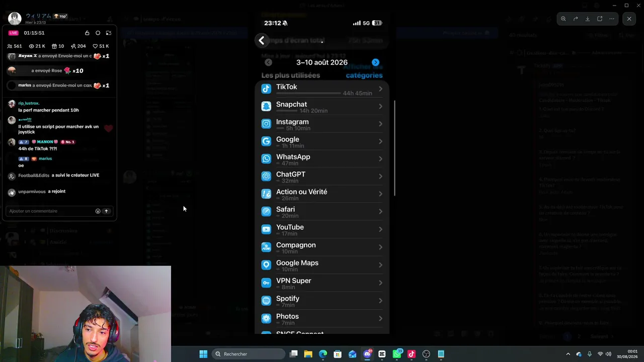The height and width of the screenshot is (362, 644).
Task: Click the heart next to the joystick comment
Action: coord(108,129)
